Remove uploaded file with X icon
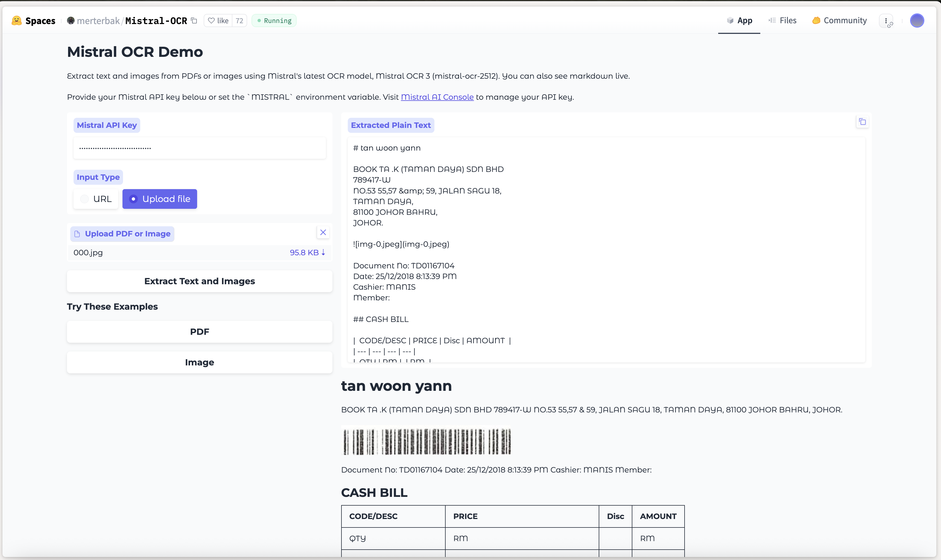This screenshot has width=941, height=560. point(323,233)
